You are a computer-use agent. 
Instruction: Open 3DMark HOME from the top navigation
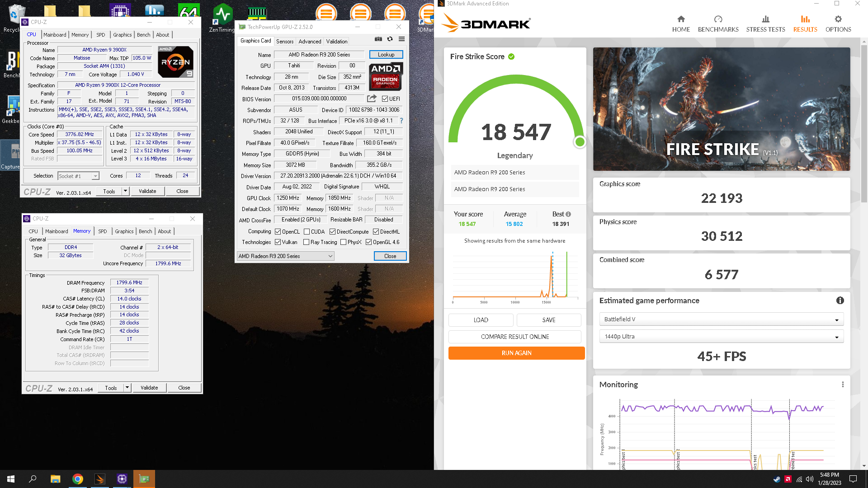[x=681, y=24]
